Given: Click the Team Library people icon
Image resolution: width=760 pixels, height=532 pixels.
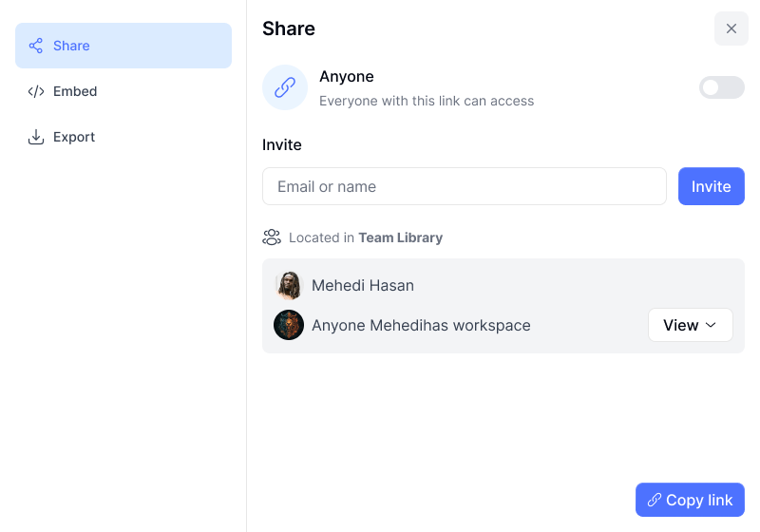Looking at the screenshot, I should (x=272, y=237).
